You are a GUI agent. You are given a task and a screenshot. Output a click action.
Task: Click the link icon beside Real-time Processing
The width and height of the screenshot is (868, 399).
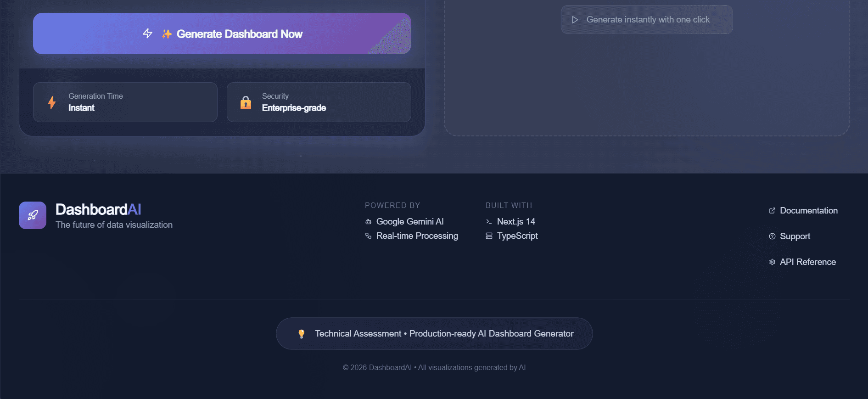(368, 236)
